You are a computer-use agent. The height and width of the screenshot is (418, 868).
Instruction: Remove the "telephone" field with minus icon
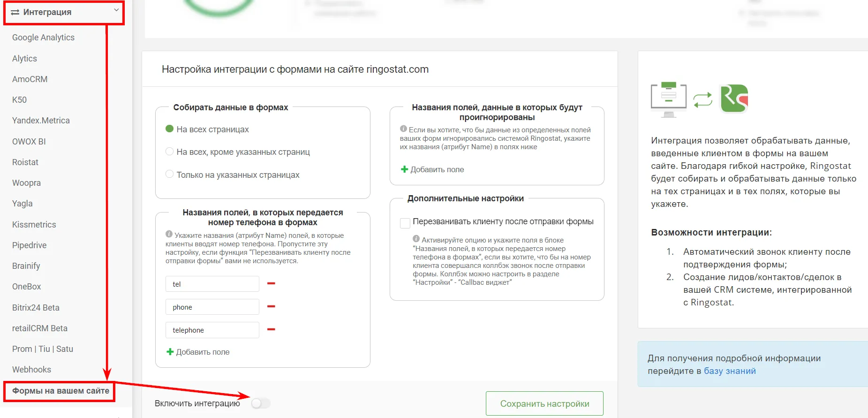tap(271, 329)
